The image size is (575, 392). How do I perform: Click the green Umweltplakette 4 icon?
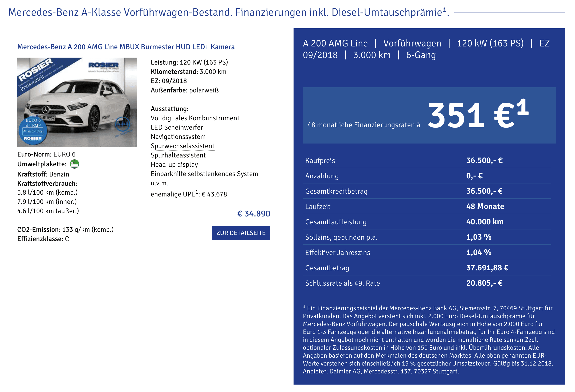pyautogui.click(x=74, y=164)
